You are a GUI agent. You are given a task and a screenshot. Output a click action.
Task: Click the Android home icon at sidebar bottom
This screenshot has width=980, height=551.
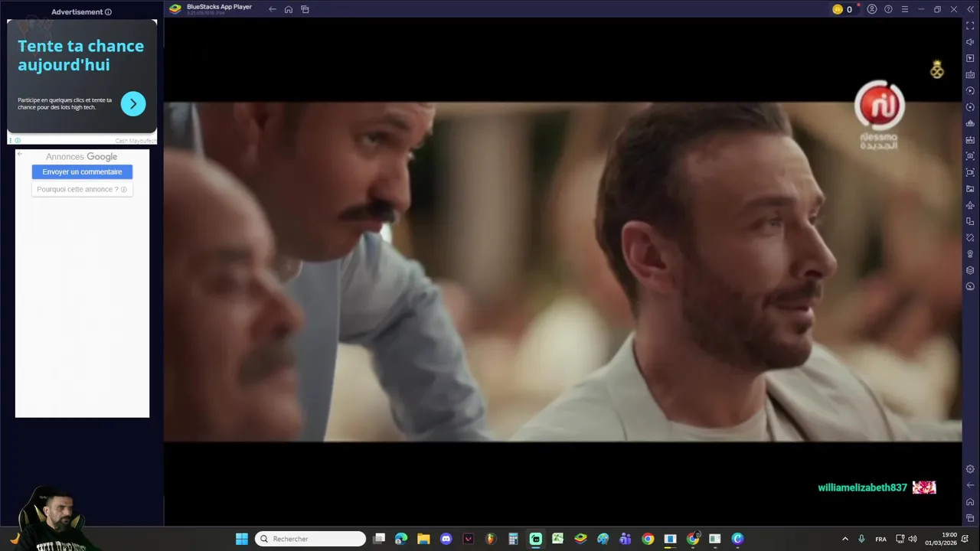point(970,502)
